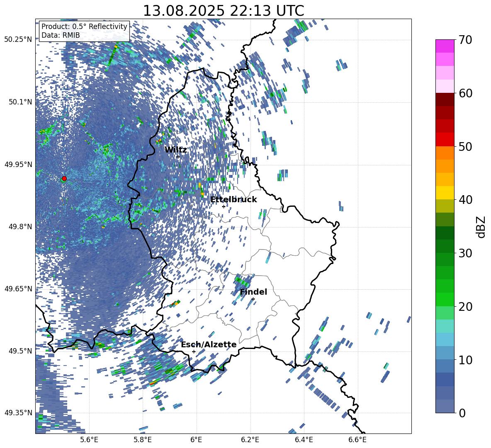
Task: Click the colorbar tick label 10
Action: pyautogui.click(x=465, y=360)
